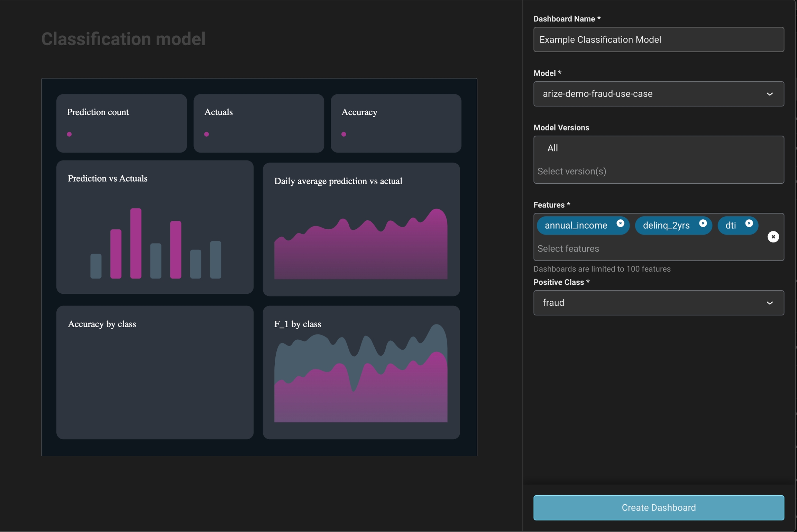The image size is (797, 532).
Task: Remove the annual_income feature tag
Action: (620, 223)
